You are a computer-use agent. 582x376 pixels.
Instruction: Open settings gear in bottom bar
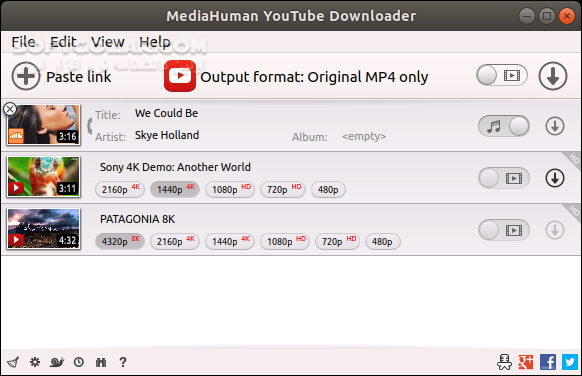35,362
